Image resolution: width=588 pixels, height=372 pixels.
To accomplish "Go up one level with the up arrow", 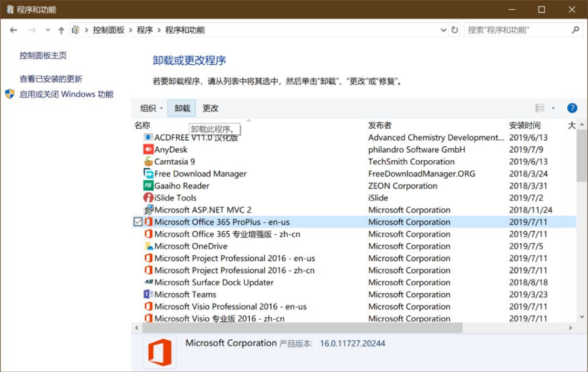I will point(61,30).
